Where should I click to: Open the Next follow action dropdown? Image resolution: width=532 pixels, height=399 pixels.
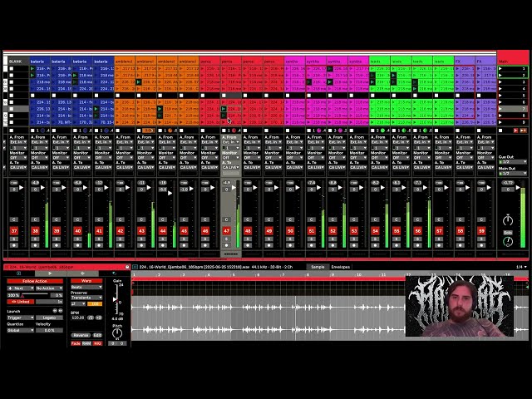tap(20, 288)
